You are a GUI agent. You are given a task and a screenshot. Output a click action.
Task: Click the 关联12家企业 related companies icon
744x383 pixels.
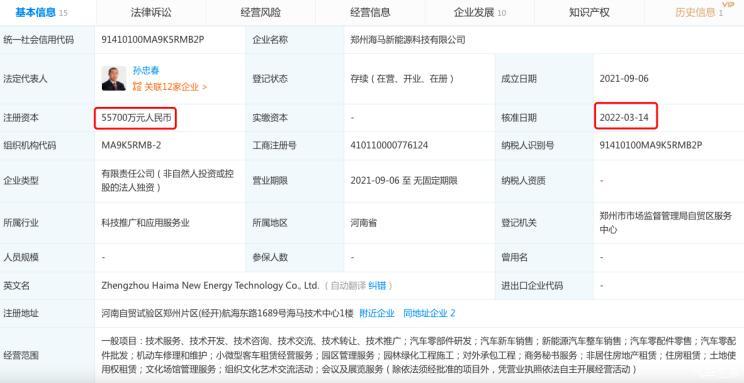point(137,87)
